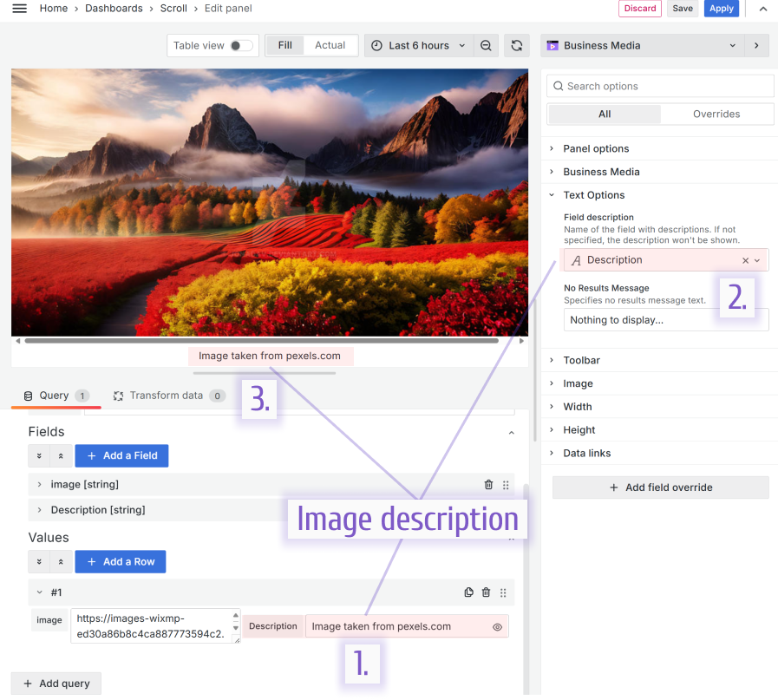
Task: Toggle visibility eye in Description value
Action: 497,627
